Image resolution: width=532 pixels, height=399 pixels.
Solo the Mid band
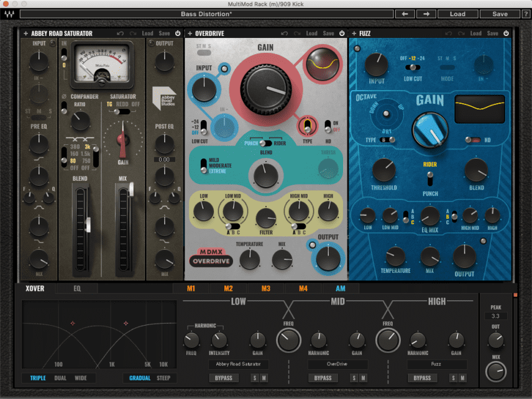[354, 378]
